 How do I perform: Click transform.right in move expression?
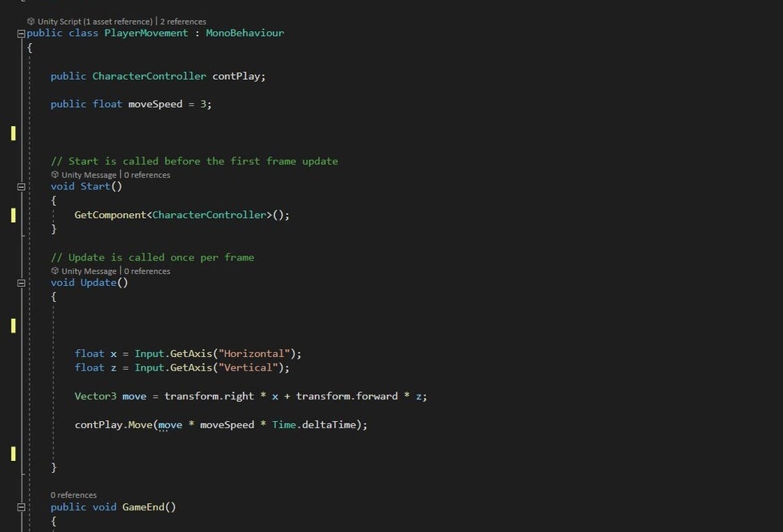point(209,396)
